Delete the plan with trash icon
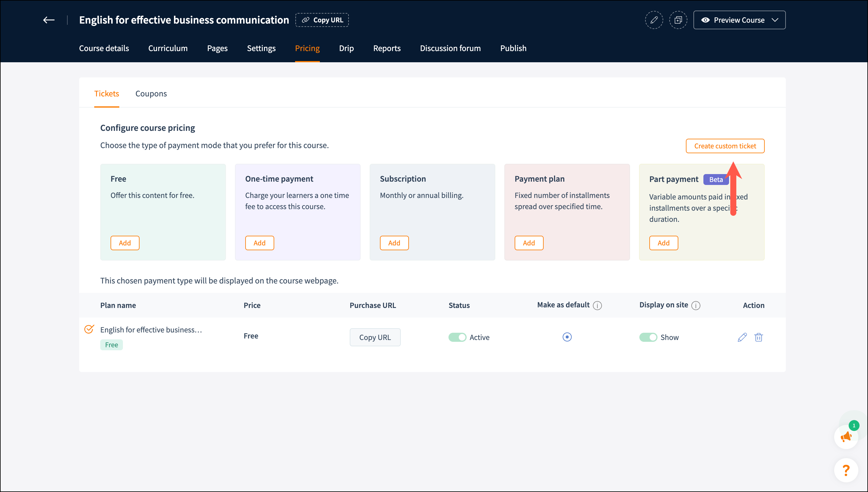868x492 pixels. [759, 337]
